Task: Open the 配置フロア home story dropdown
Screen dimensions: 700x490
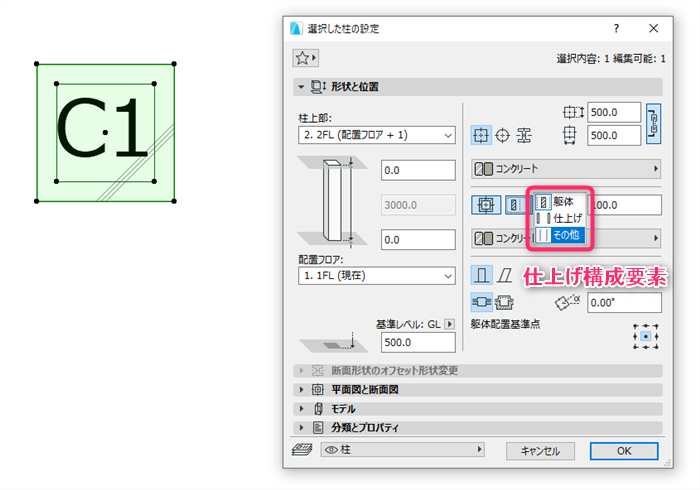Action: click(377, 276)
